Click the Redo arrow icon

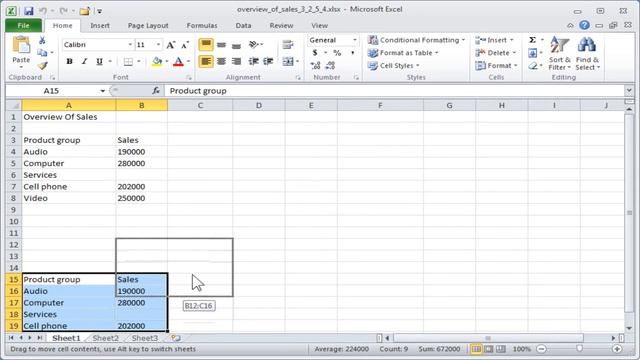[x=63, y=10]
